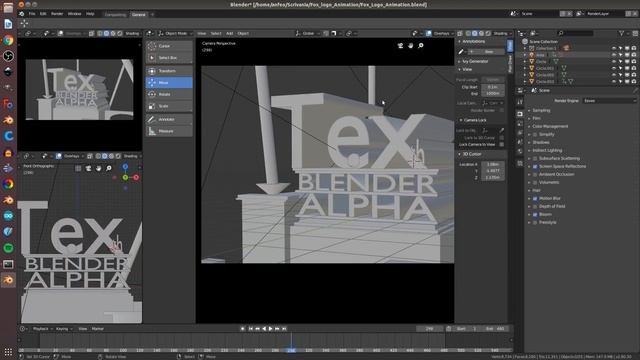
Task: Expand the Film panel
Action: (x=536, y=118)
